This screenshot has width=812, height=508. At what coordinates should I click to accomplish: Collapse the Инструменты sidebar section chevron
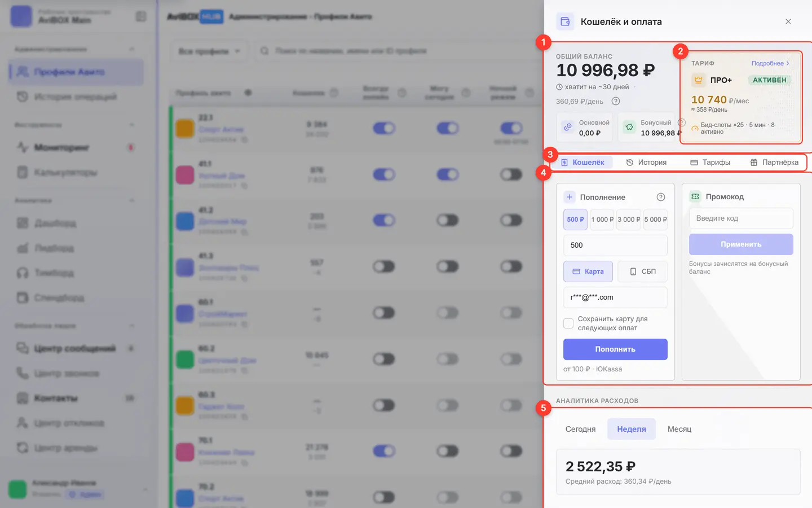coord(132,125)
